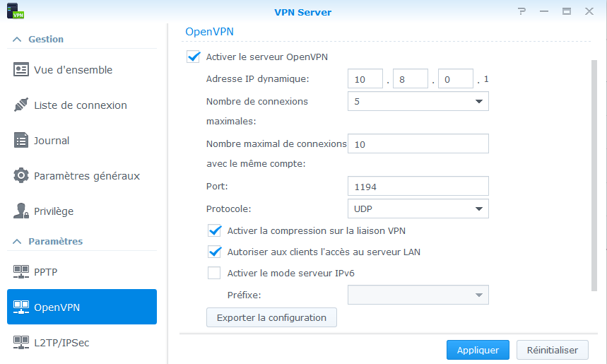Viewport: 607px width, 364px height.
Task: Enable Activer le mode serveur IPv6
Action: (214, 273)
